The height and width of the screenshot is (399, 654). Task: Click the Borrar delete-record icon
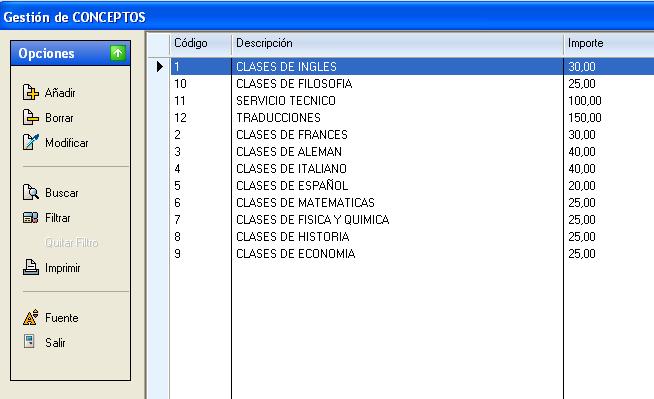click(30, 118)
